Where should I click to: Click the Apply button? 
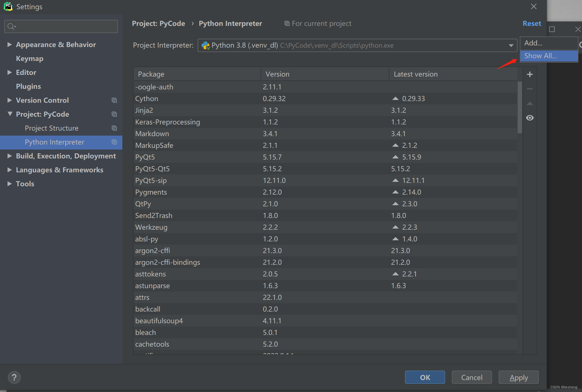click(x=518, y=378)
